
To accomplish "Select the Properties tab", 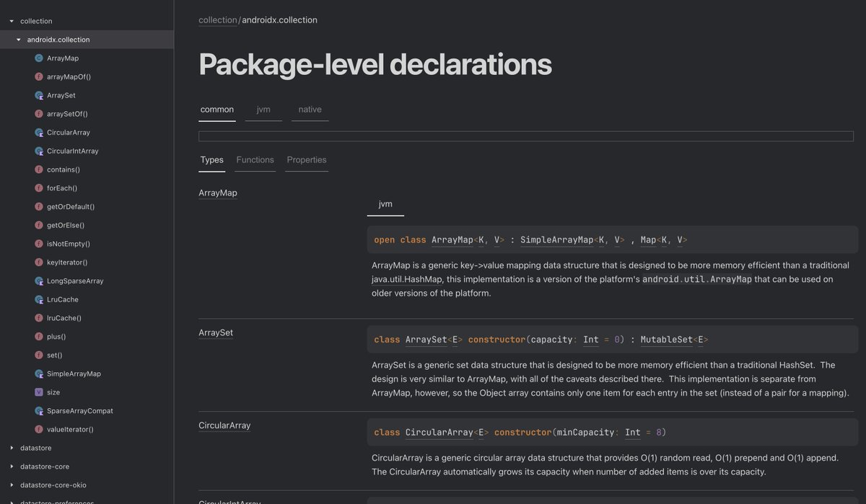I will [x=307, y=160].
